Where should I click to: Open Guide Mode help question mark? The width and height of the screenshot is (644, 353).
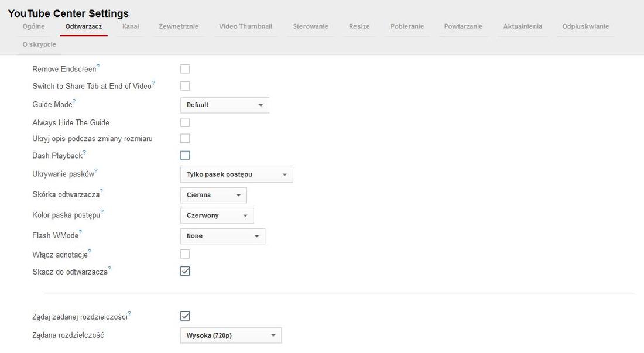74,100
